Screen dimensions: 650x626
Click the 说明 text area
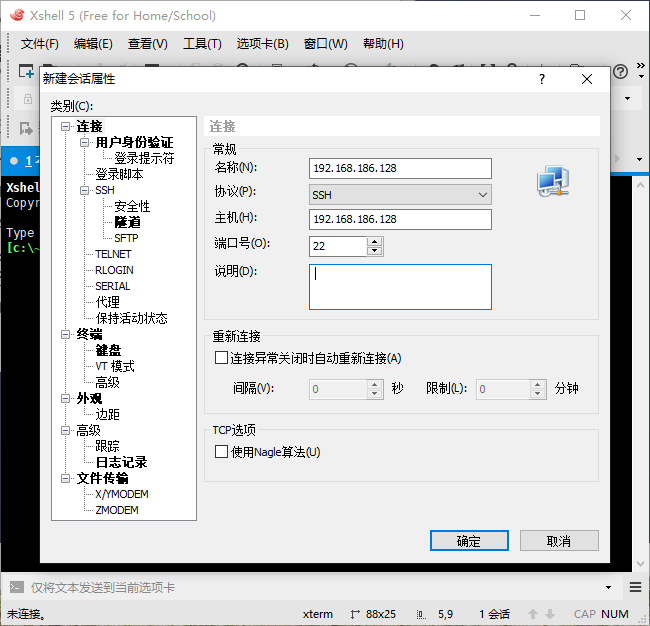[x=400, y=287]
